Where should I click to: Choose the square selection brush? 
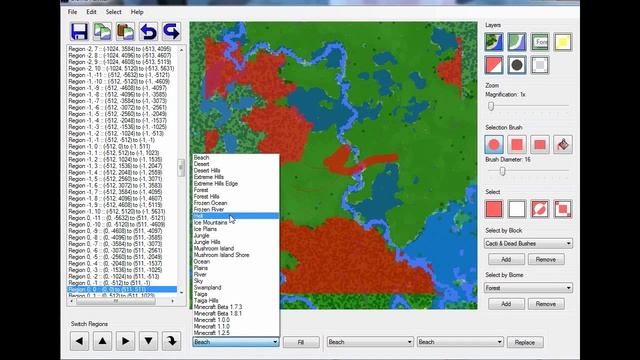coord(517,144)
